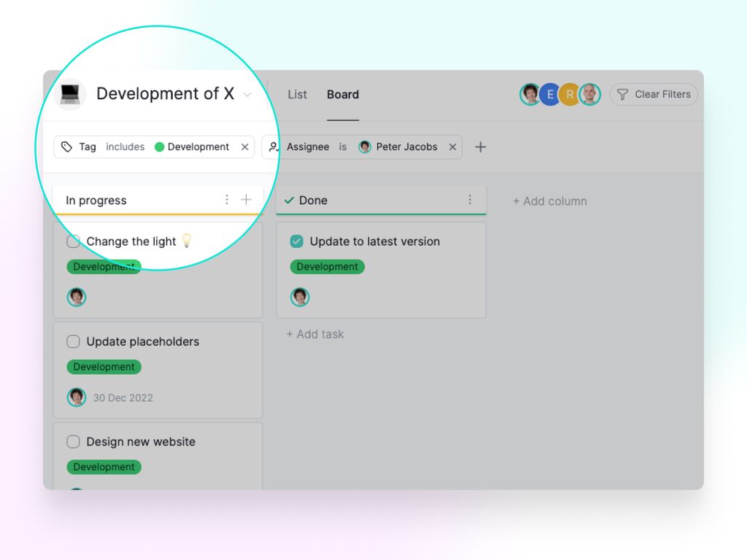This screenshot has height=560, width=747.
Task: Check the Design new website task
Action: tap(74, 441)
